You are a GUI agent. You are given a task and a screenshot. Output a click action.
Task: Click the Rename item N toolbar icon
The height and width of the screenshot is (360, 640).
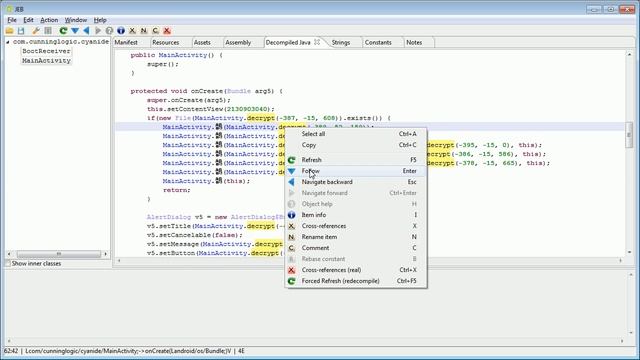point(144,31)
